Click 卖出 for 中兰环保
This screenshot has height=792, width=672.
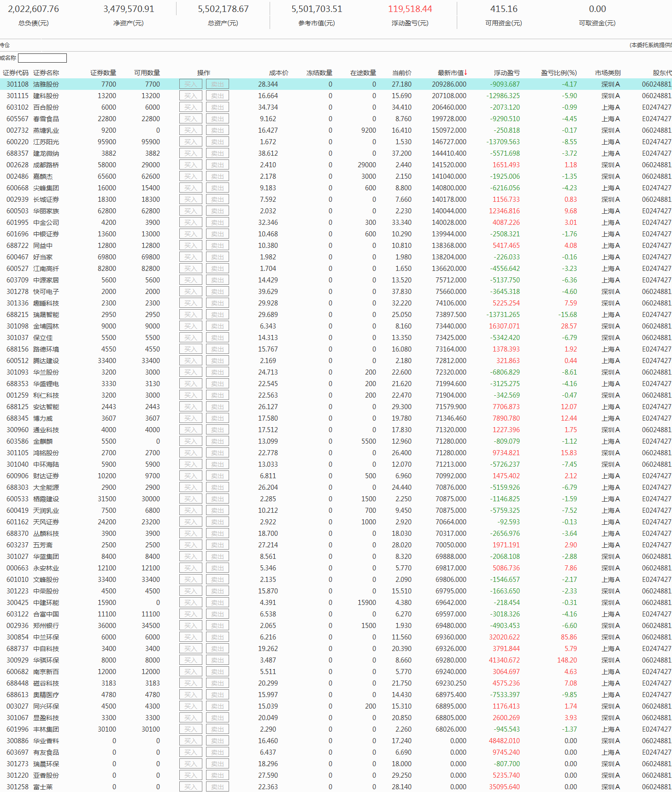click(x=218, y=637)
